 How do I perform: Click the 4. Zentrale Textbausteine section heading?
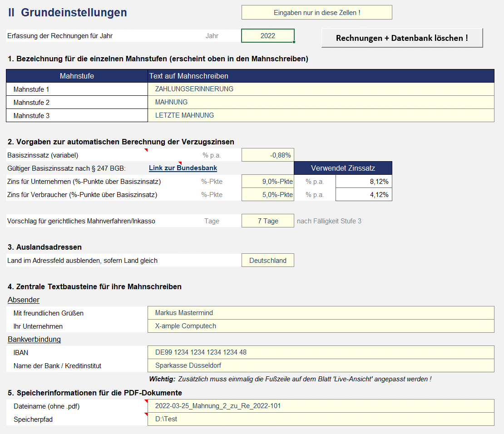click(x=94, y=286)
